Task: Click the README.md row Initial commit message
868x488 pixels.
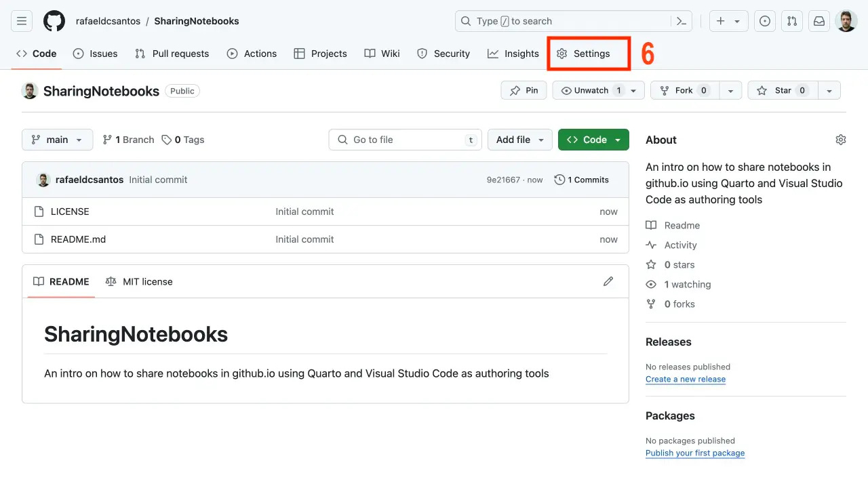Action: pyautogui.click(x=304, y=239)
